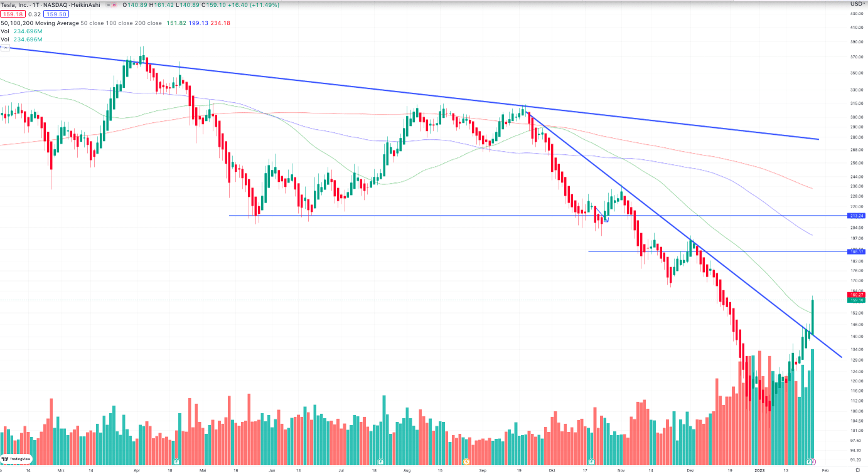Open chart settings via the gear icon
Viewport: 868px width, 474px height.
[857, 470]
